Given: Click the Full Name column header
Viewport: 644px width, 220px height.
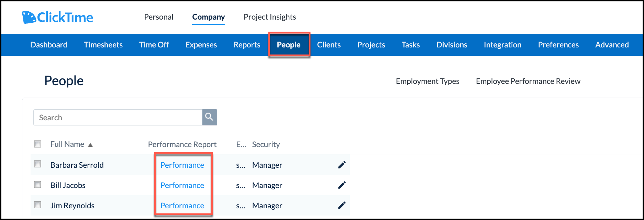Looking at the screenshot, I should click(x=67, y=144).
